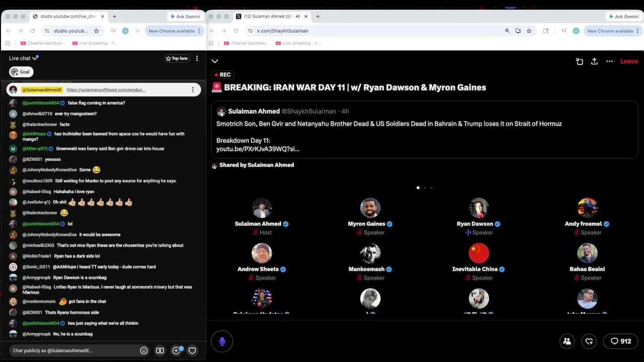Click the Super Chat dollar icon
644x362 pixels.
click(x=160, y=350)
